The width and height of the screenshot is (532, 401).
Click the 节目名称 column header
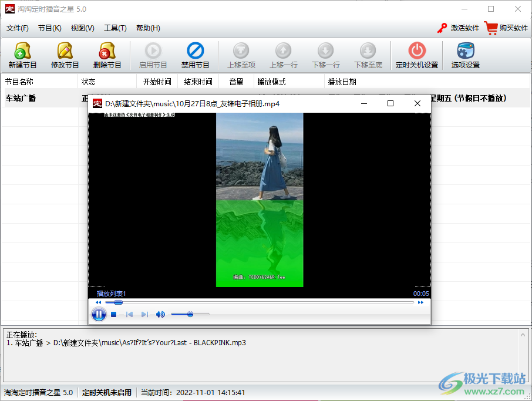click(x=40, y=82)
